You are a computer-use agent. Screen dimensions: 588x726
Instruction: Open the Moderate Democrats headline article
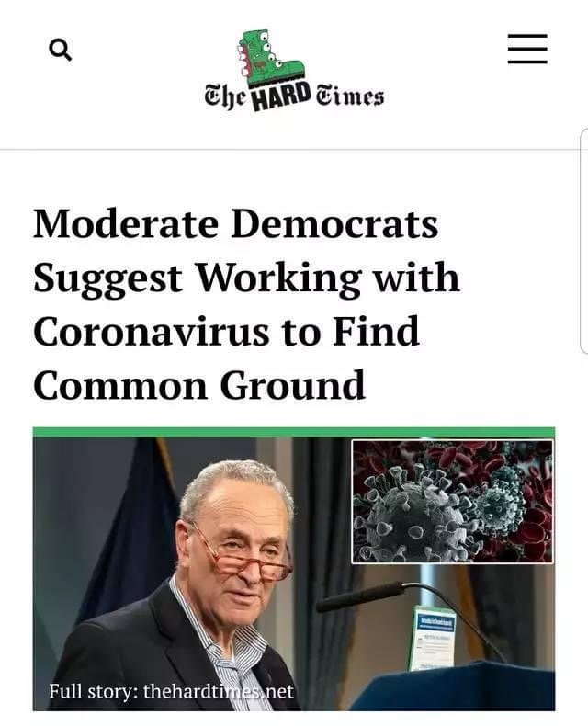(x=246, y=304)
